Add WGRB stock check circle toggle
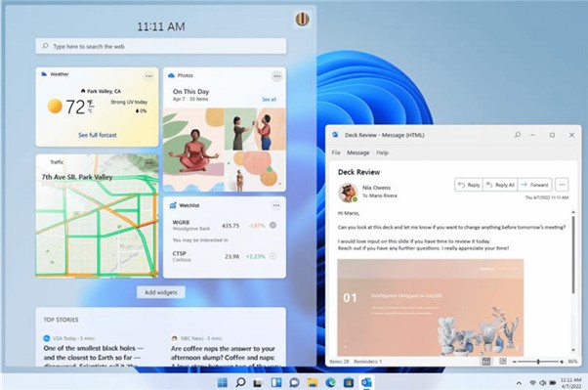Image resolution: width=588 pixels, height=390 pixels. tap(273, 225)
